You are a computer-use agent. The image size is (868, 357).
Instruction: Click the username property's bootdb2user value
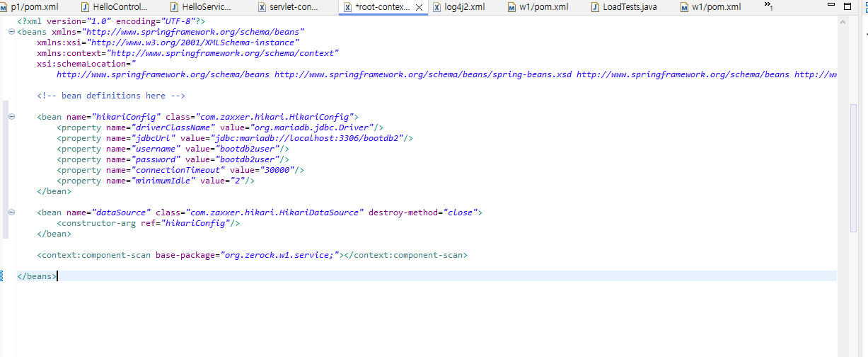click(x=248, y=149)
